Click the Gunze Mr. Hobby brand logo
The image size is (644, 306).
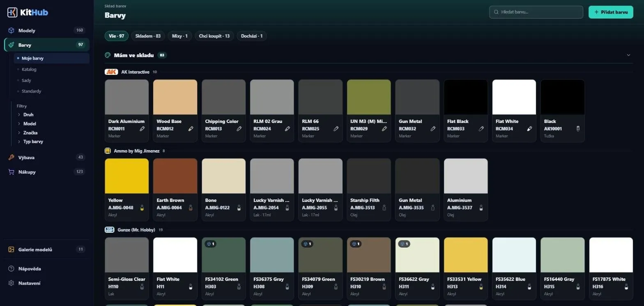[x=109, y=230]
